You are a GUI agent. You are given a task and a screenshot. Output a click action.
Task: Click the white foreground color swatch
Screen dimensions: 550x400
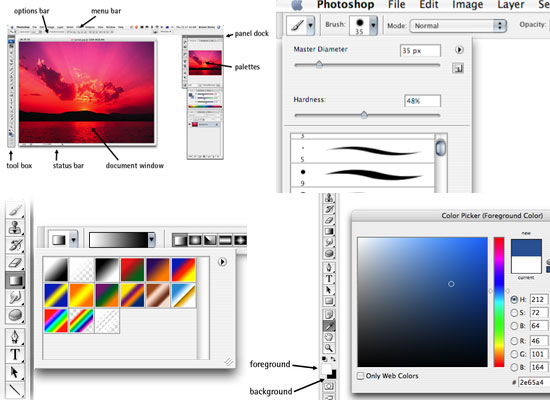[x=326, y=370]
